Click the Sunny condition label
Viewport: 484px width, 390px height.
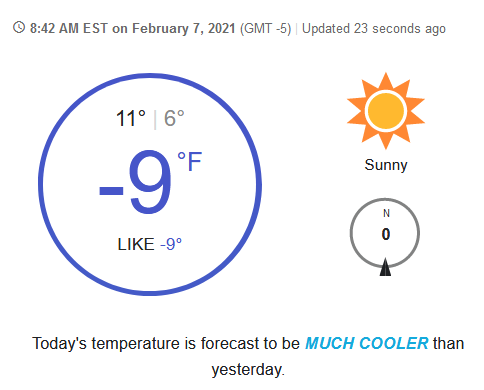point(386,165)
